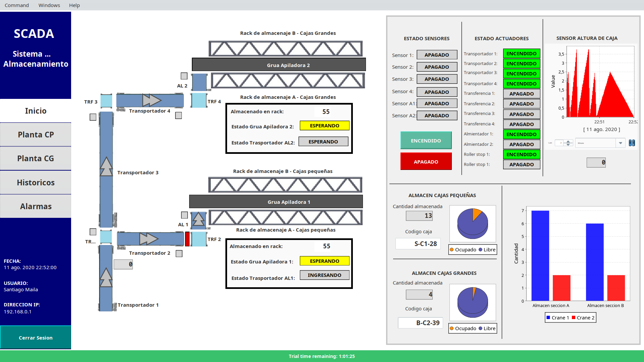Viewport: 644px width, 362px height.
Task: Toggle the sensor box next to AL 2
Action: tap(184, 76)
